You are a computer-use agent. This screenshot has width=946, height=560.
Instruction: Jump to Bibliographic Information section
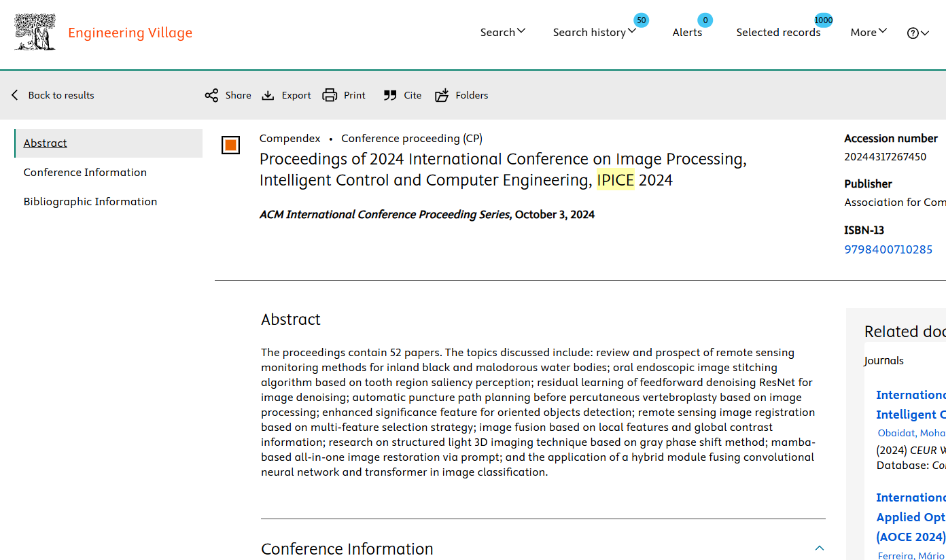(x=90, y=201)
